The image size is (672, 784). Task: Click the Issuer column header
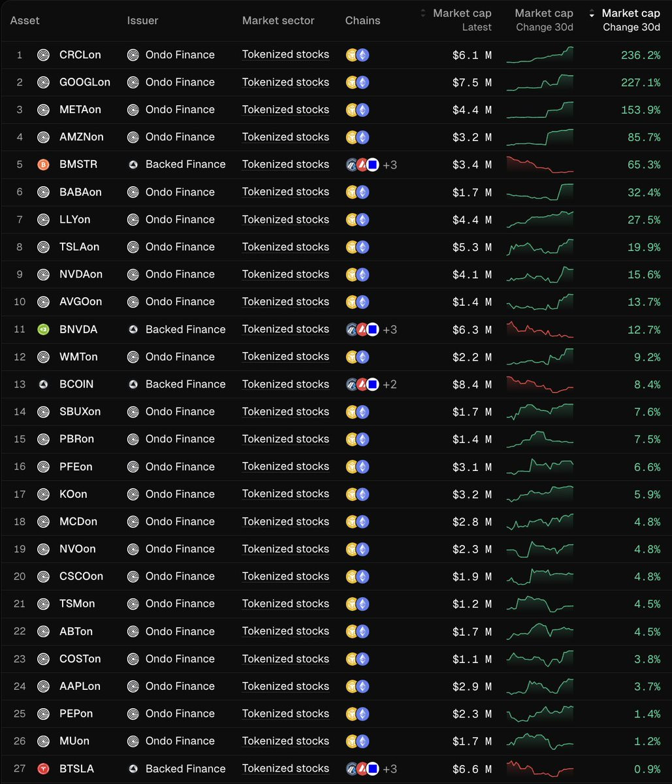[x=143, y=20]
